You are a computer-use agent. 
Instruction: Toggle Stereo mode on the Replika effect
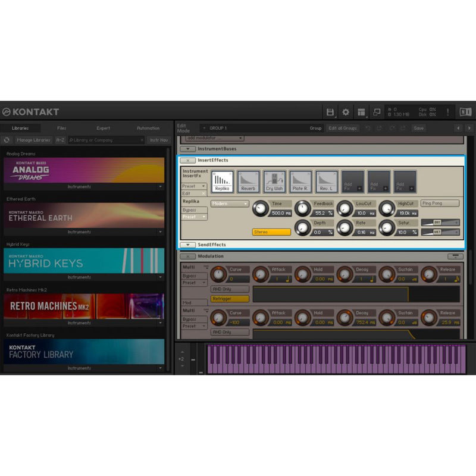click(x=271, y=231)
